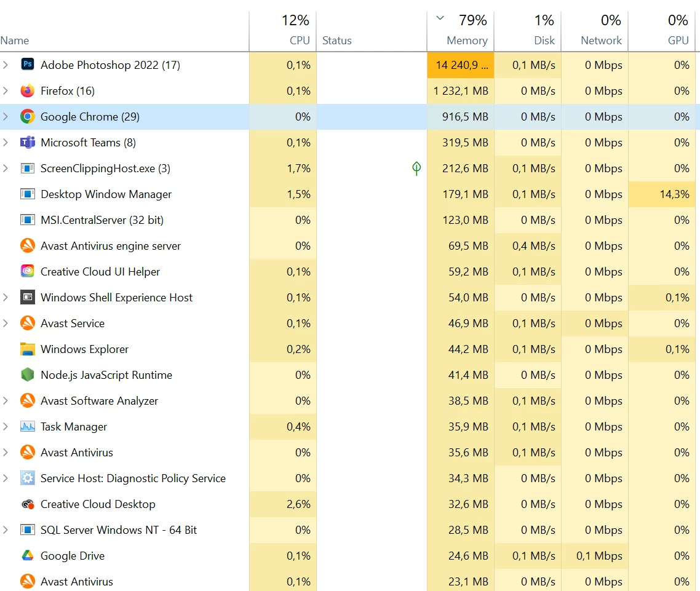The width and height of the screenshot is (700, 591).
Task: Expand the Task Manager process group
Action: point(6,426)
